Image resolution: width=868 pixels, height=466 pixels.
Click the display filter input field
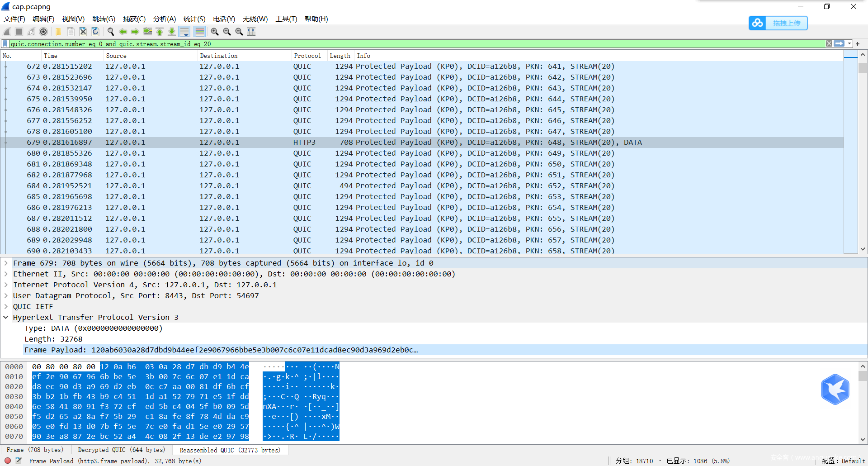point(407,44)
